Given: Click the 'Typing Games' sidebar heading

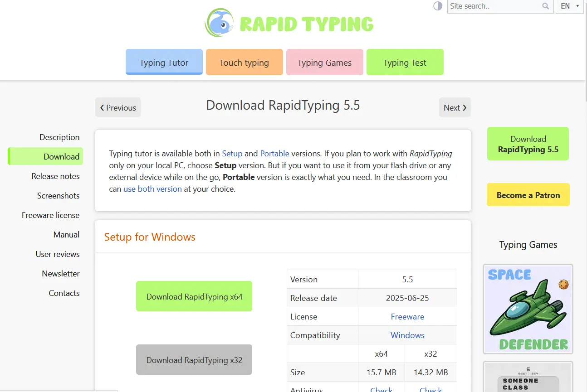Looking at the screenshot, I should click(x=528, y=245).
